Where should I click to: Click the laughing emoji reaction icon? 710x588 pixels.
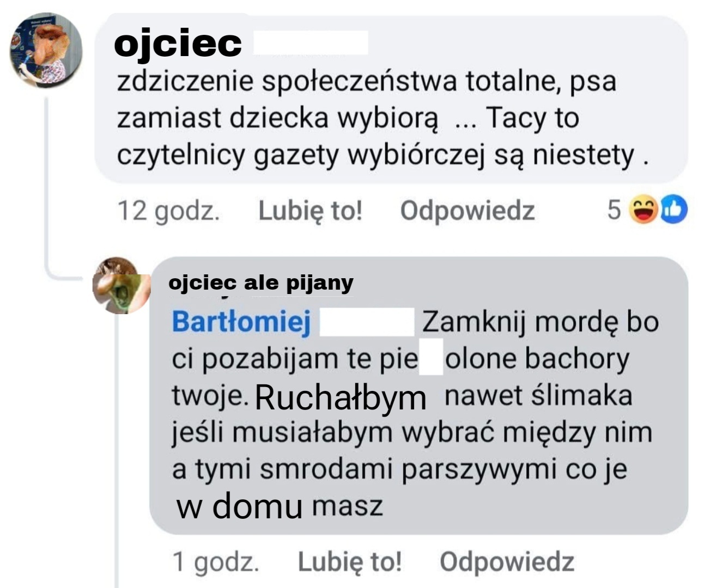click(644, 210)
